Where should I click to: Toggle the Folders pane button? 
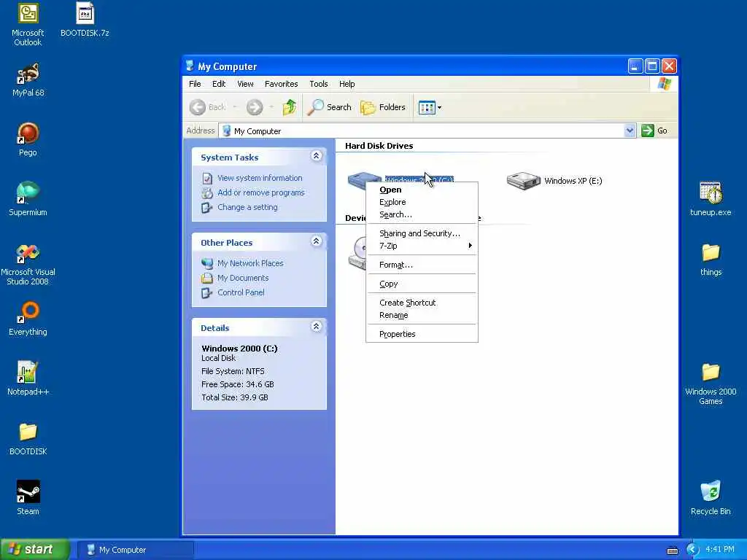(x=383, y=107)
